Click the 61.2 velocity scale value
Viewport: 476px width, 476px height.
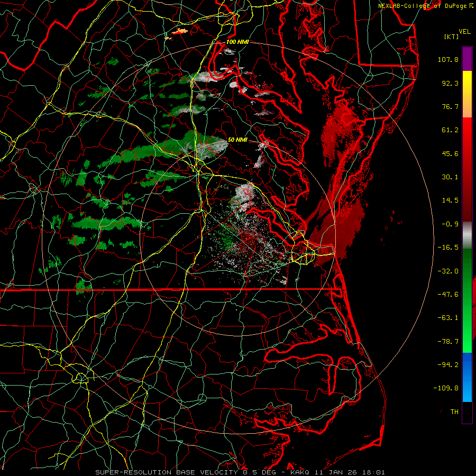coord(450,130)
